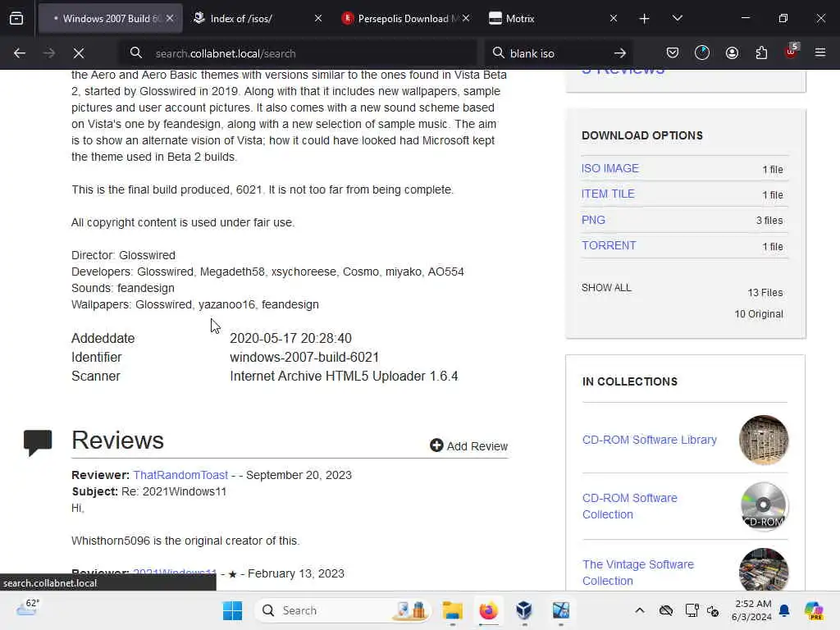
Task: Click the 13 Files count text
Action: point(765,293)
